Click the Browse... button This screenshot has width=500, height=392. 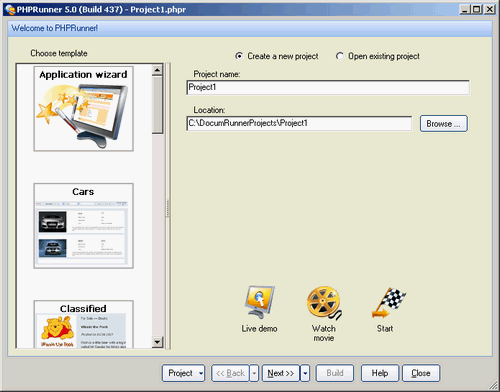point(444,124)
